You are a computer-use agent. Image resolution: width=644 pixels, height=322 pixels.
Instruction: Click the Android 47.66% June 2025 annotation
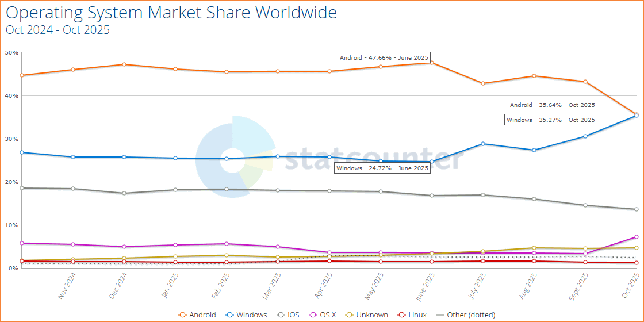384,57
